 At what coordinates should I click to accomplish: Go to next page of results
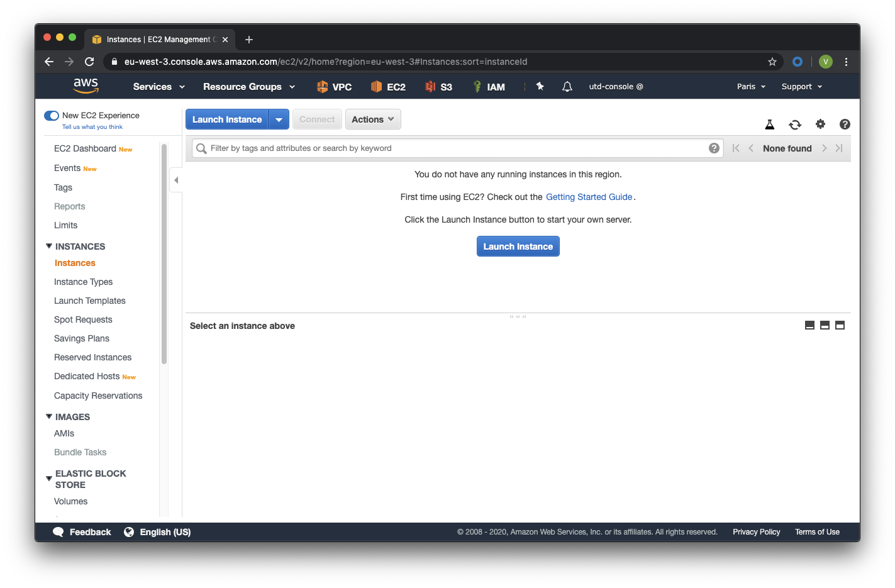[x=824, y=148]
